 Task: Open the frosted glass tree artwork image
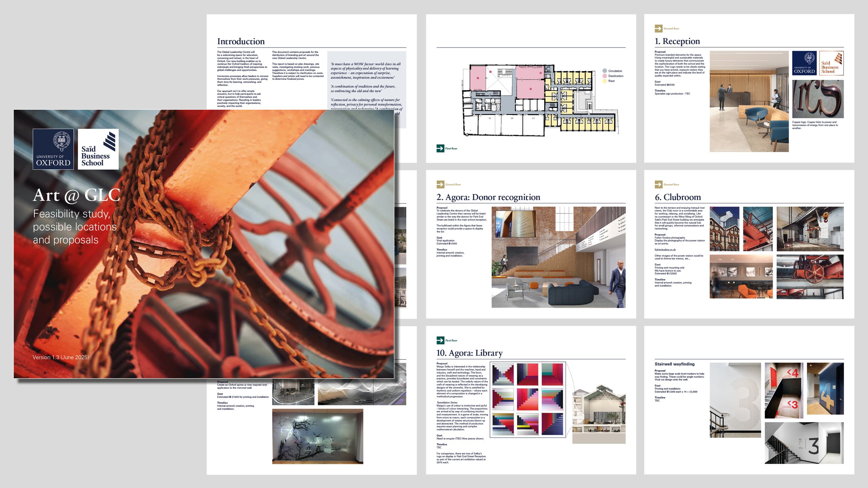pyautogui.click(x=317, y=436)
